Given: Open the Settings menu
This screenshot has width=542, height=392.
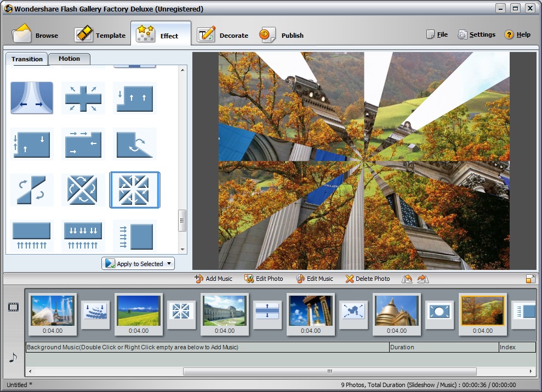Looking at the screenshot, I should 476,34.
